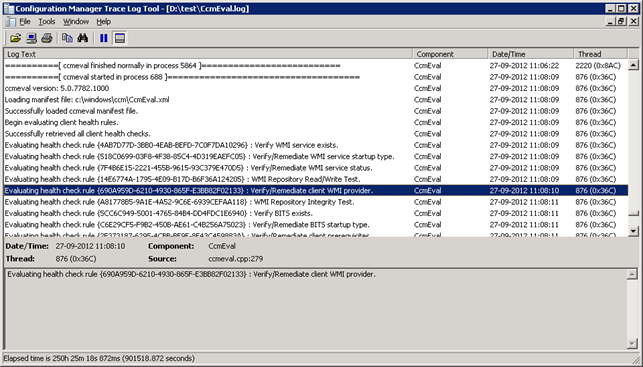Click the 'Elapsed time is 250h 25m' status bar
Viewport: 643px width, 367px height.
(x=99, y=358)
